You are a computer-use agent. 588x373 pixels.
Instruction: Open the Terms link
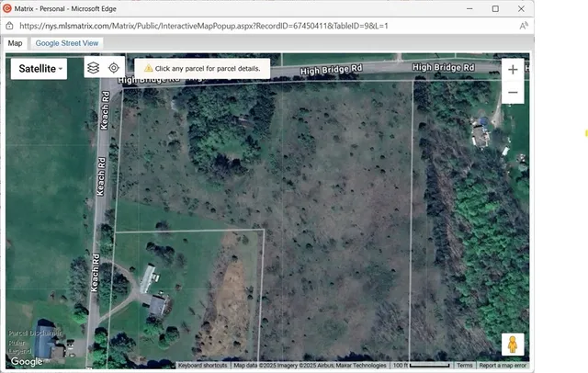click(465, 366)
